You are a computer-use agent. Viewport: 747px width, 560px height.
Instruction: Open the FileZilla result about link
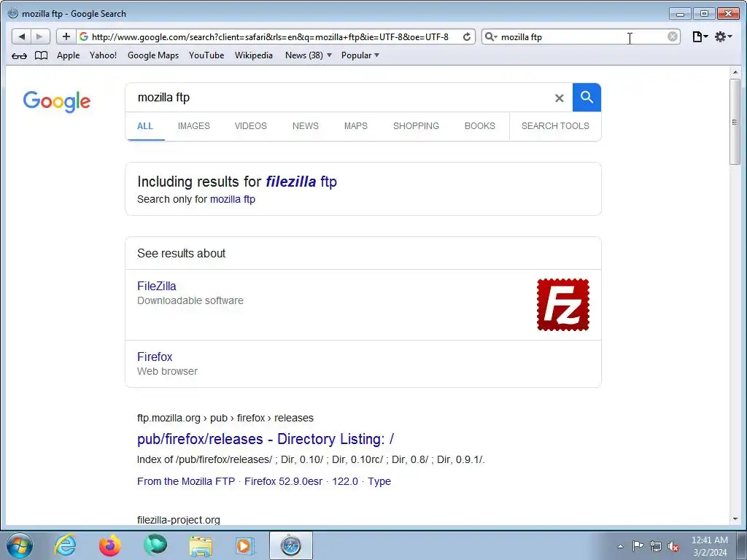[x=157, y=286]
